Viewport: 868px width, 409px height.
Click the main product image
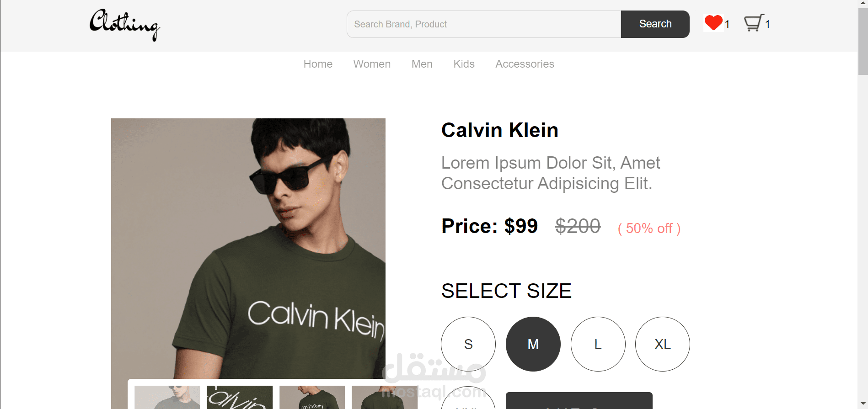(248, 247)
